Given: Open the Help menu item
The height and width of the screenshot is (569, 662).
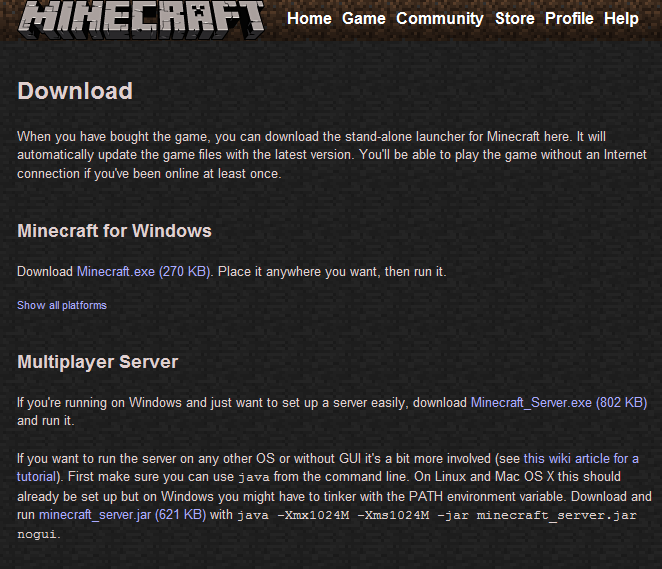Looking at the screenshot, I should click(x=621, y=19).
